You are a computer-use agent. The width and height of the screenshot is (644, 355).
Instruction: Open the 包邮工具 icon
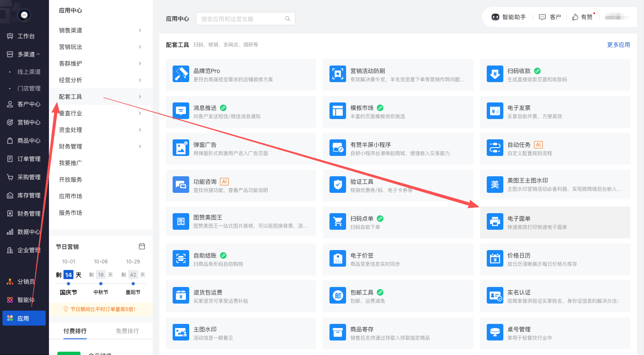click(x=338, y=296)
